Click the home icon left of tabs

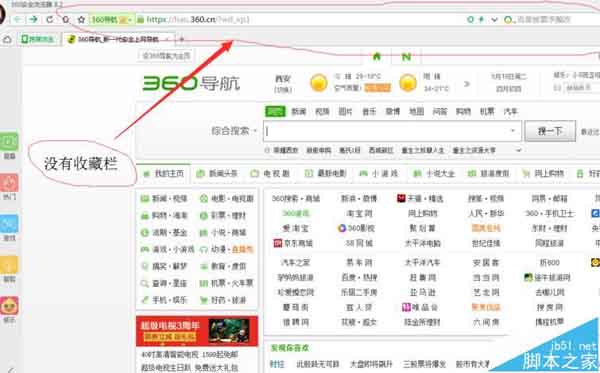point(7,39)
